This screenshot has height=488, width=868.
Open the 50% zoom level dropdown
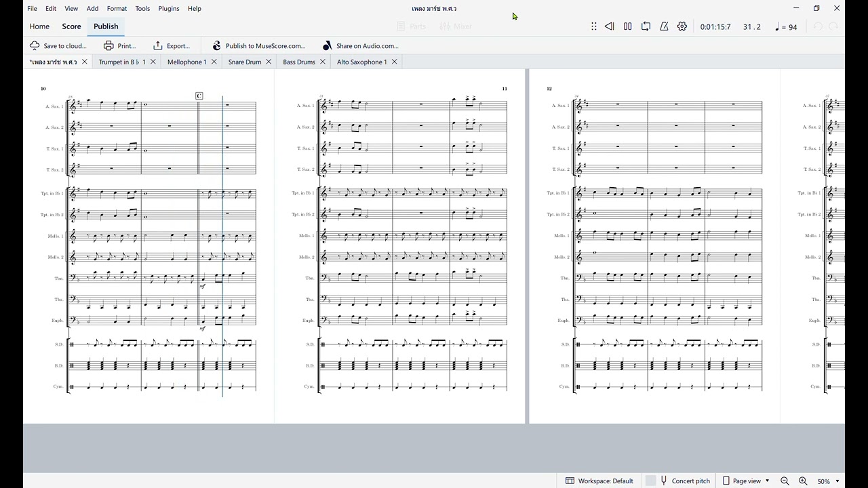(828, 481)
